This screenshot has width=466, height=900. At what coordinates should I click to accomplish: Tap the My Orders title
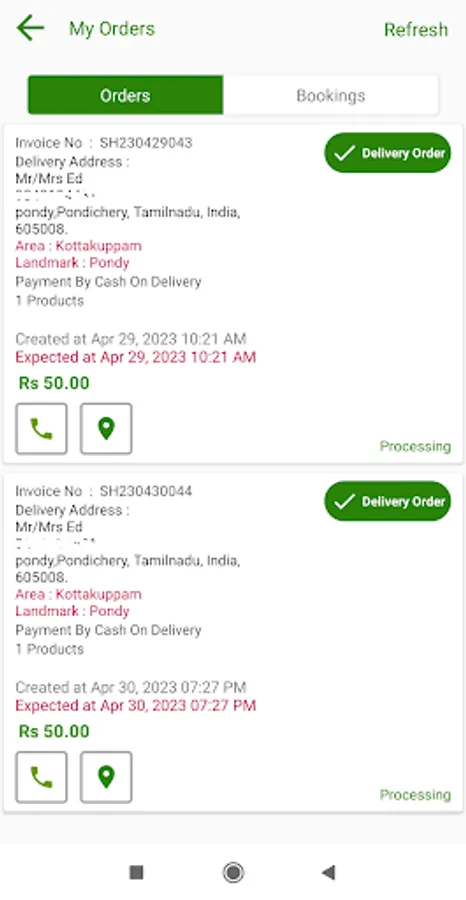click(x=112, y=29)
